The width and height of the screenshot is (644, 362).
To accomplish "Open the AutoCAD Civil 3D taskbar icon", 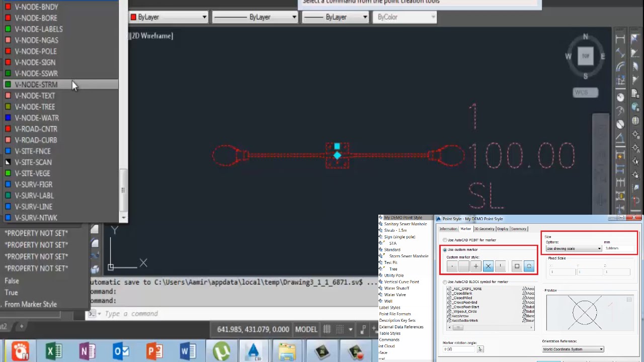I will pos(254,351).
